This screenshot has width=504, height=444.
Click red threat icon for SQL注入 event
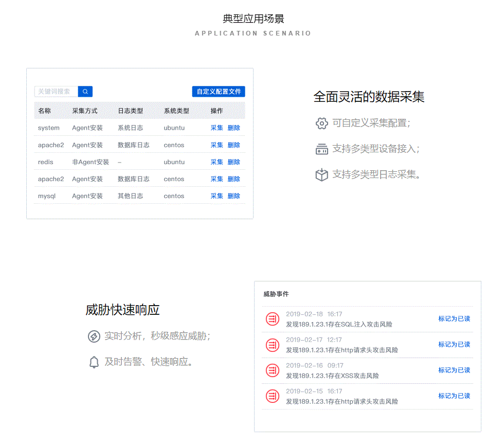tap(273, 319)
